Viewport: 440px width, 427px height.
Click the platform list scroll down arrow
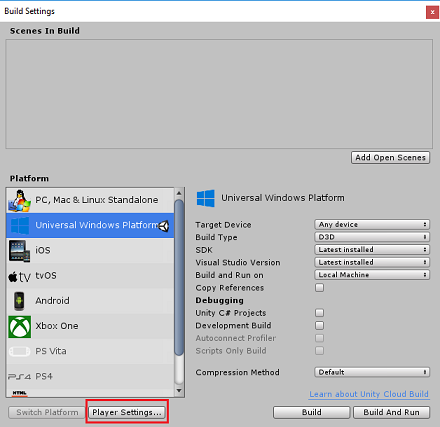179,390
